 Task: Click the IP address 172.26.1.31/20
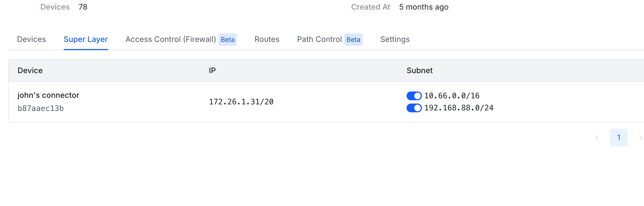tap(241, 102)
